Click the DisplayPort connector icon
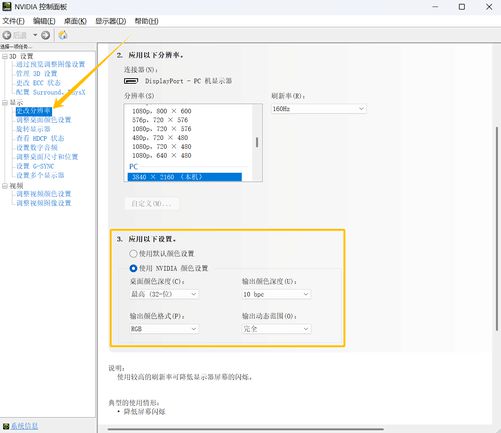 pyautogui.click(x=131, y=81)
